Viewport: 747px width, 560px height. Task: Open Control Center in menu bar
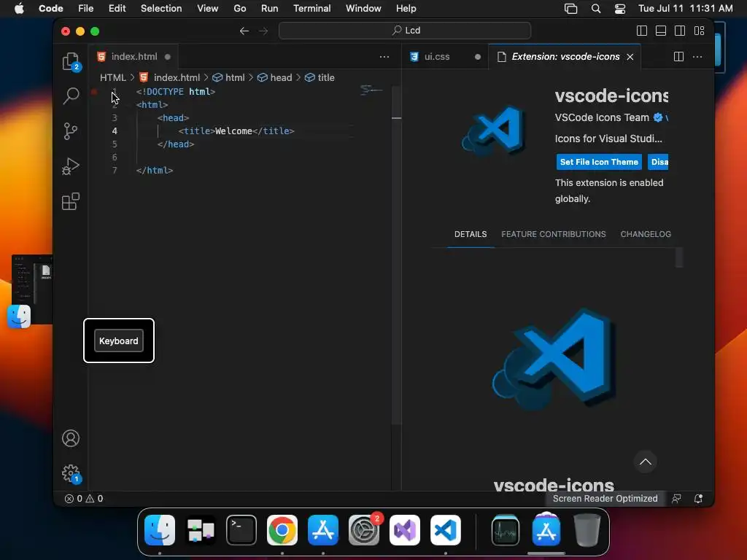[620, 9]
